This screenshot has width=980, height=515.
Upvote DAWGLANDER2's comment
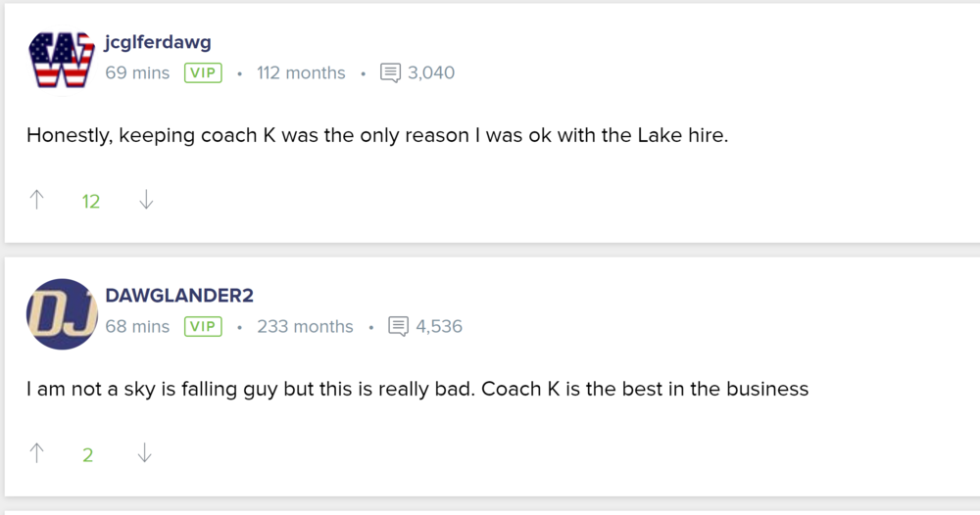37,453
